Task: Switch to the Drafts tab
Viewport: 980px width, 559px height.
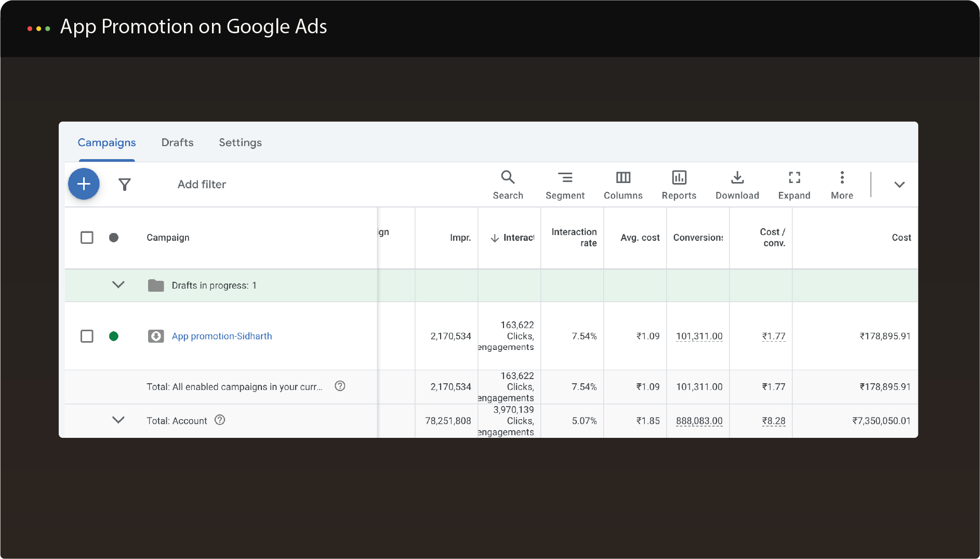Action: pos(177,142)
